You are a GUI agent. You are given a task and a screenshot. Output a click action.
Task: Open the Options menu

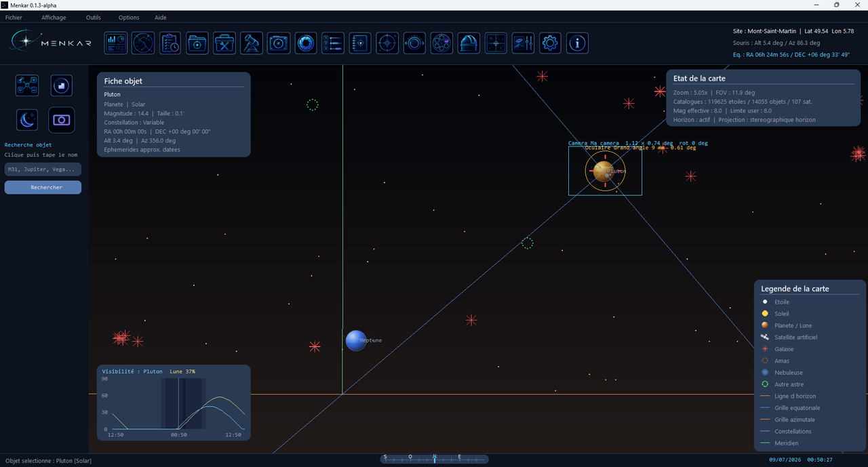tap(129, 18)
